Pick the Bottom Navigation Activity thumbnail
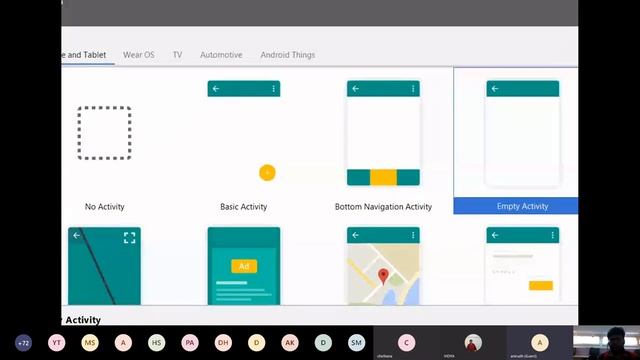The height and width of the screenshot is (360, 640). 383,133
